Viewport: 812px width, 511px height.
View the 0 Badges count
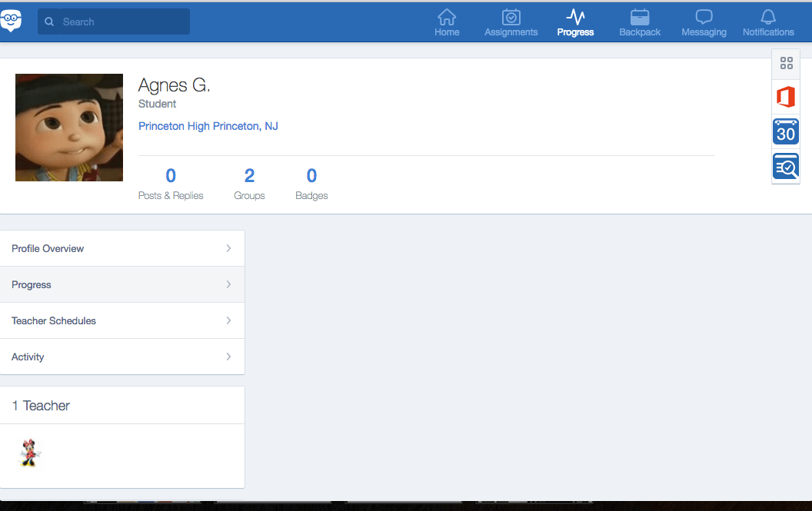[x=311, y=184]
